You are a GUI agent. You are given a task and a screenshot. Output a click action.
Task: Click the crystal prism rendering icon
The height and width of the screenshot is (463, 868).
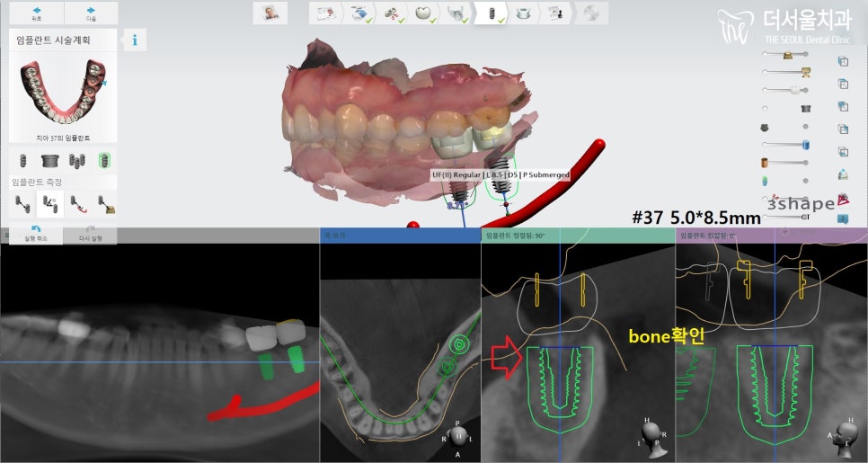click(x=843, y=174)
